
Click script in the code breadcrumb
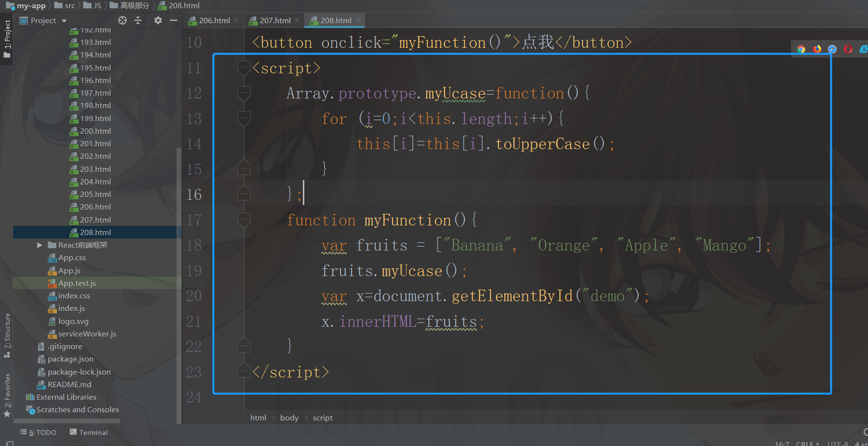click(x=323, y=418)
